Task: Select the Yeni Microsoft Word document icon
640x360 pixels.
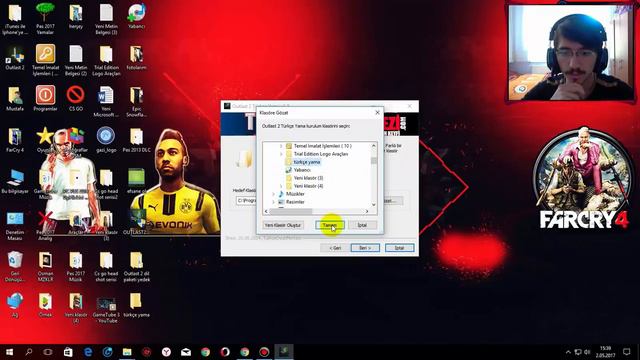Action: [106, 101]
